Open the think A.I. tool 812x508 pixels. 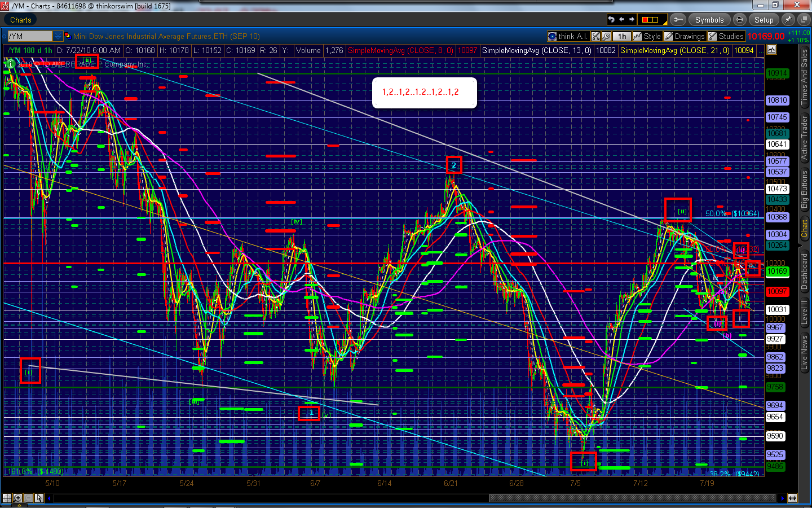tap(567, 36)
